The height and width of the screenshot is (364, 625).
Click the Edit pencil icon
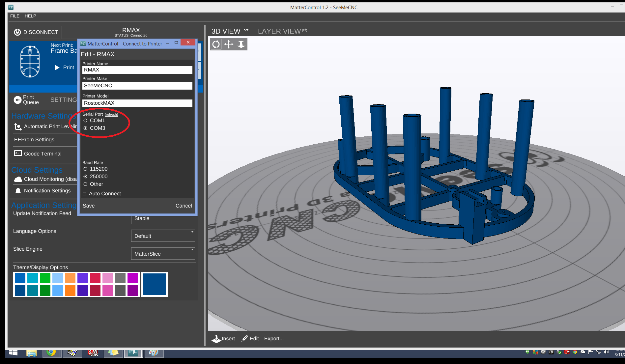[244, 339]
